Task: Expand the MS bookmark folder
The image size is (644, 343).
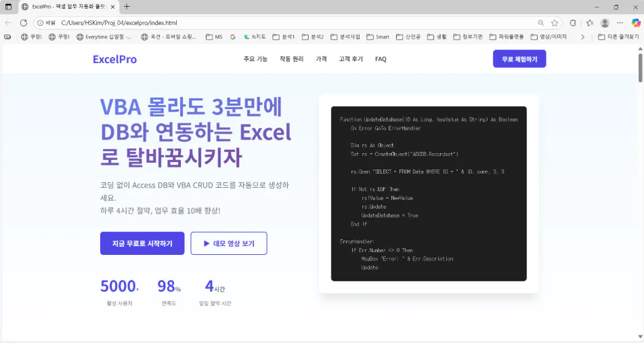Action: coord(214,37)
